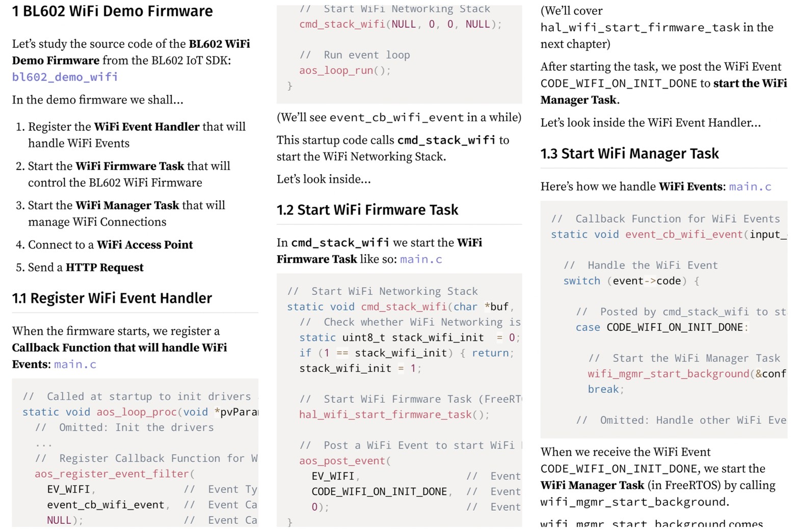Open the bl602_demo_wifi source link
This screenshot has height=532, width=799.
pos(65,77)
